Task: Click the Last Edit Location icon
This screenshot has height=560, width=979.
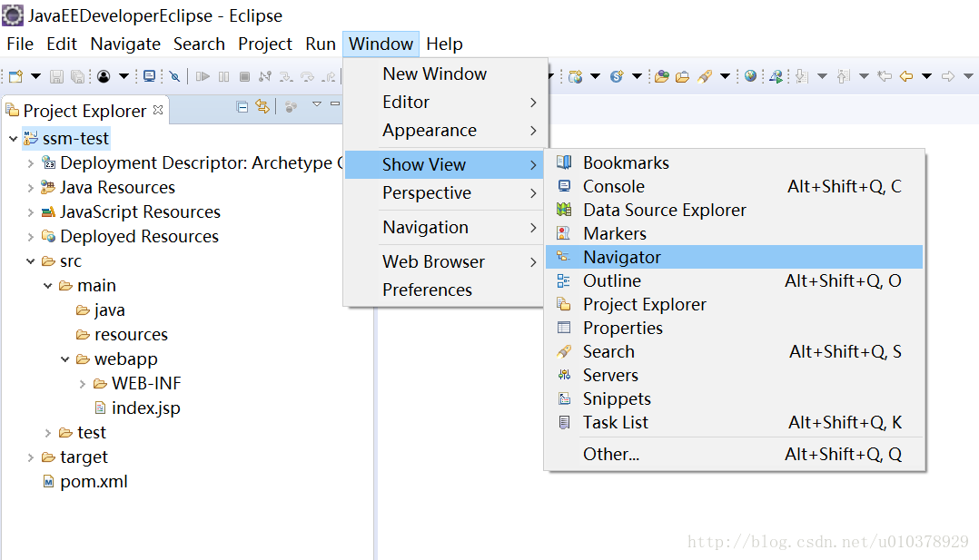Action: pyautogui.click(x=885, y=77)
